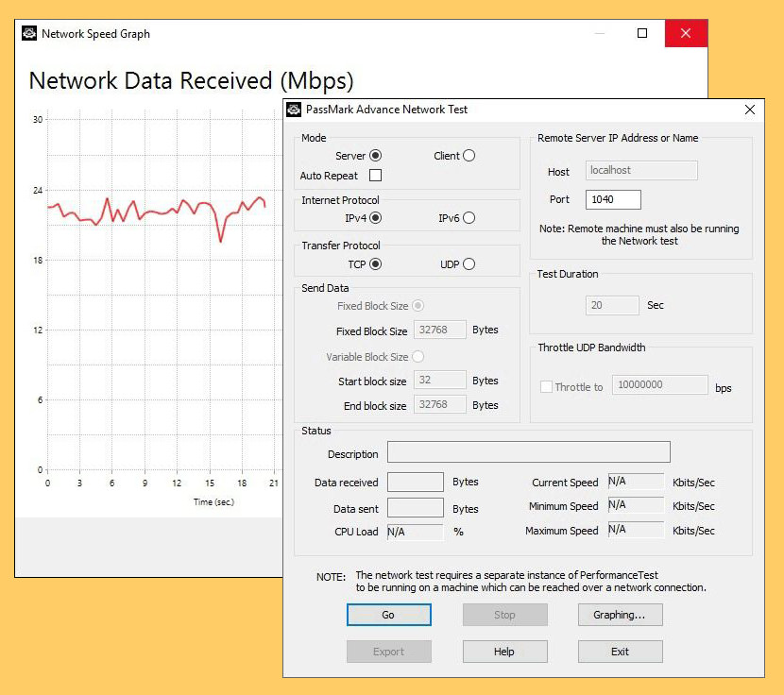The height and width of the screenshot is (695, 784).
Task: Click the Stop button
Action: coord(504,615)
